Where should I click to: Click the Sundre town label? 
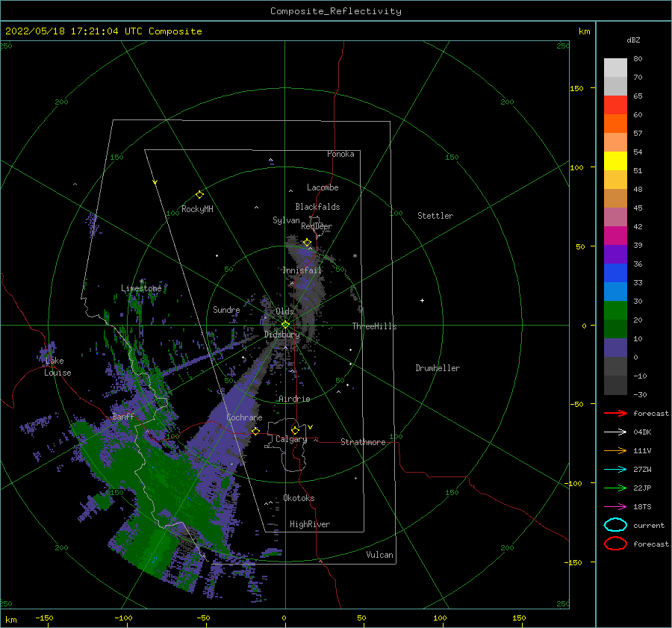(226, 309)
